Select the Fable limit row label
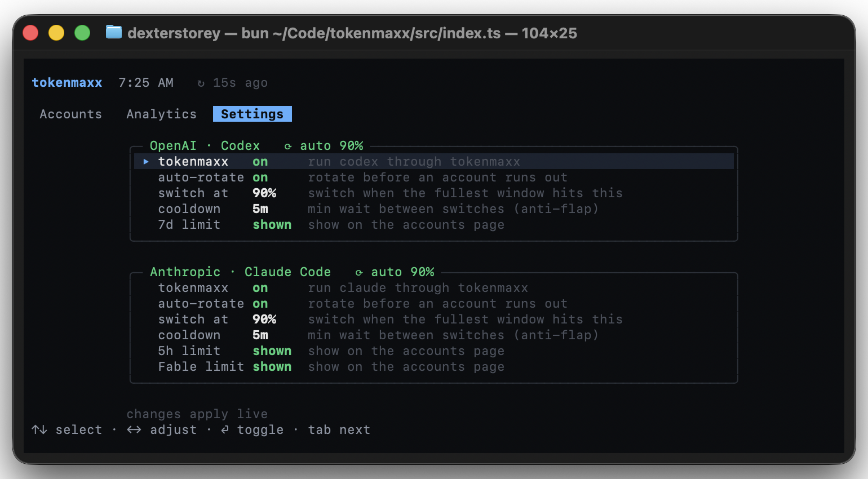This screenshot has width=868, height=479. click(201, 367)
